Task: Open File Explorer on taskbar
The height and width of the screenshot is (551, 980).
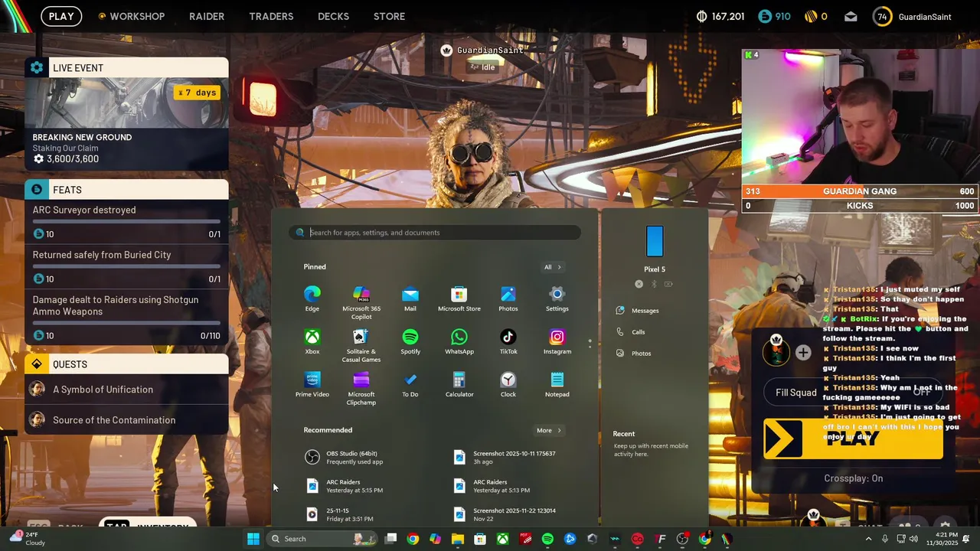Action: click(458, 539)
